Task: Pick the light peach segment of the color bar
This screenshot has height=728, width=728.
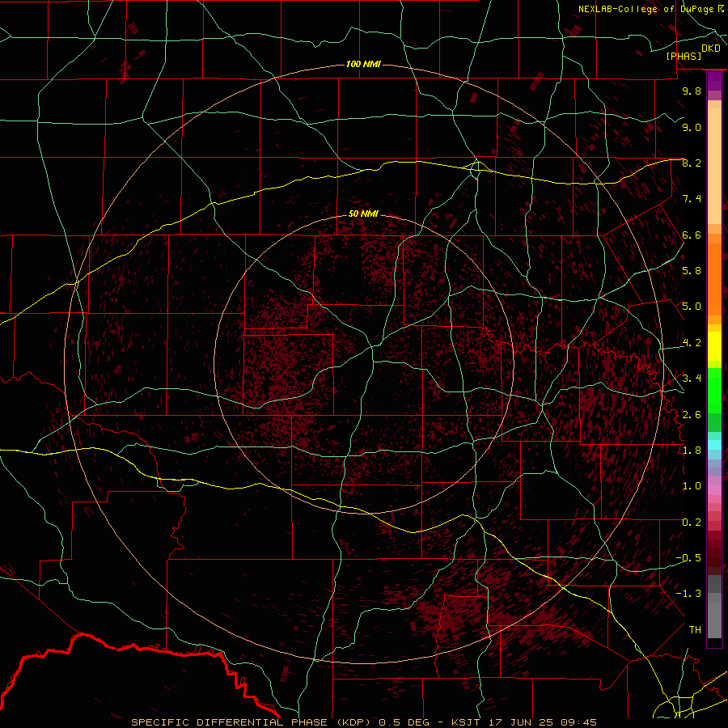Action: [714, 165]
